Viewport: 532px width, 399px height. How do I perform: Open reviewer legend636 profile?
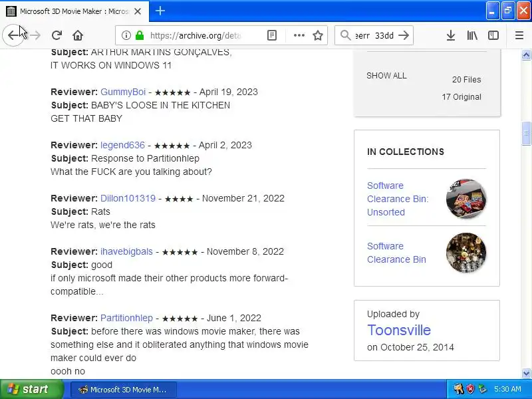point(122,145)
